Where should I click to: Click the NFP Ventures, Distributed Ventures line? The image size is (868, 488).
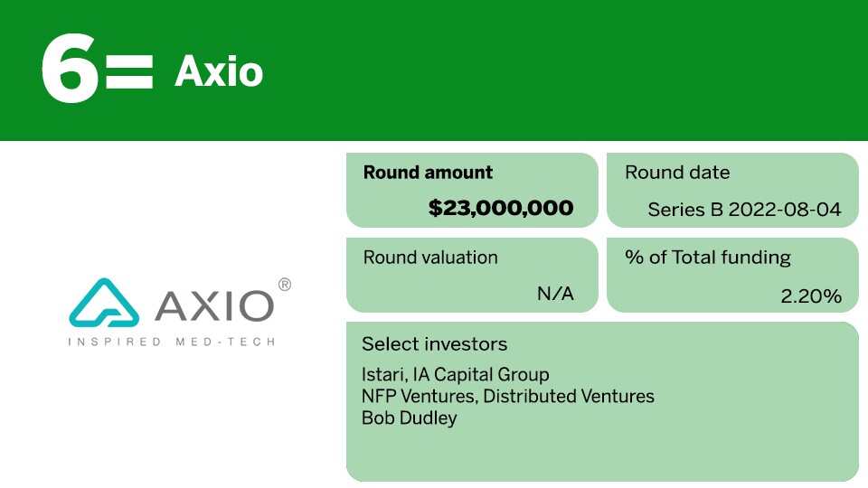pyautogui.click(x=507, y=396)
